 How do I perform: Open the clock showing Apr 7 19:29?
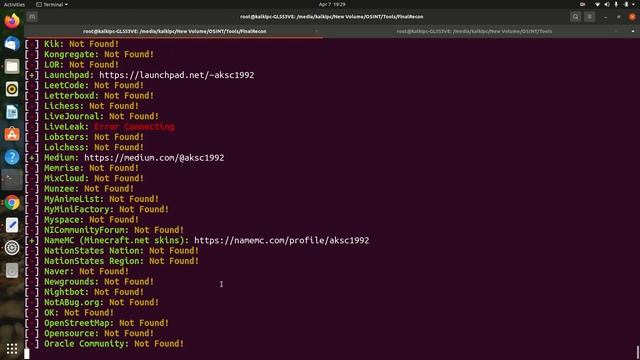point(332,4)
